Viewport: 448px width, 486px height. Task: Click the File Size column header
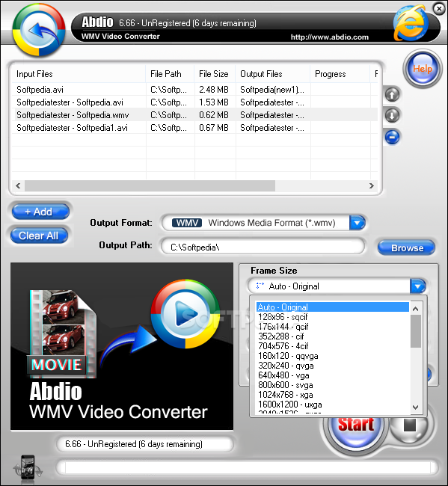coord(215,74)
